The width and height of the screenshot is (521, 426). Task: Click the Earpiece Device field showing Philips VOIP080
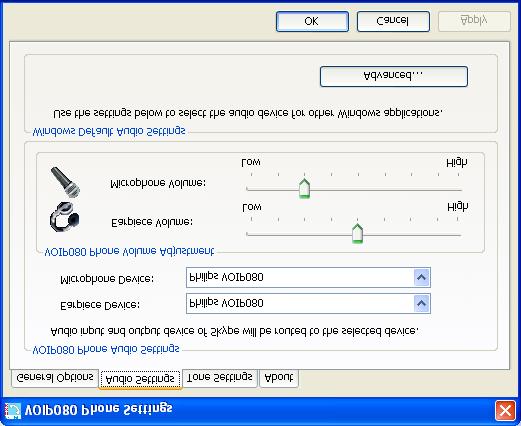pyautogui.click(x=308, y=303)
